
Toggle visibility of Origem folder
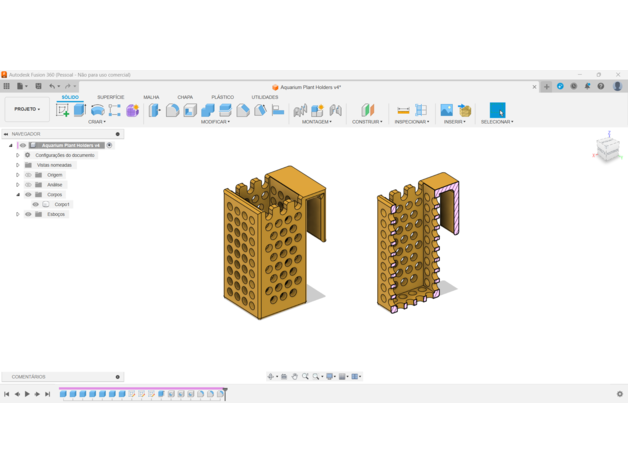(28, 175)
